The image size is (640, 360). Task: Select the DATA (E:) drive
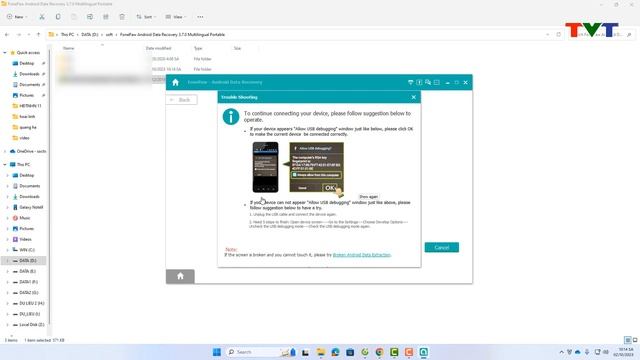27,271
